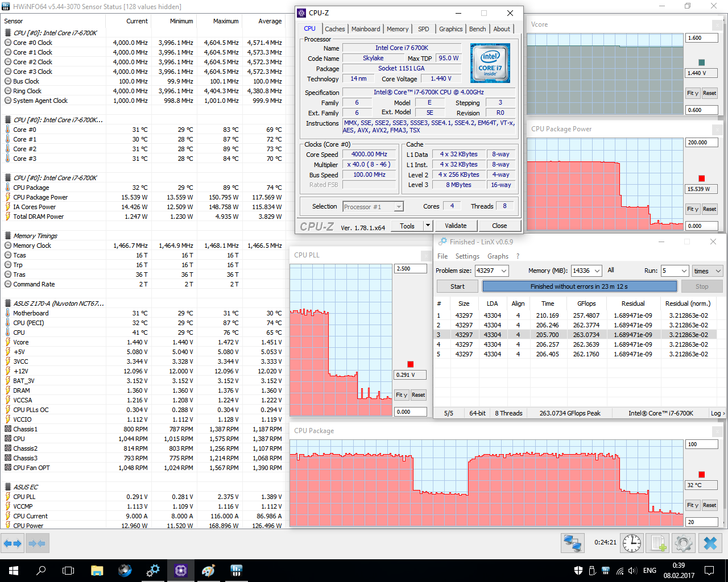The height and width of the screenshot is (582, 728).
Task: Click the CPU PLL graph maximum field 2.500
Action: point(411,269)
